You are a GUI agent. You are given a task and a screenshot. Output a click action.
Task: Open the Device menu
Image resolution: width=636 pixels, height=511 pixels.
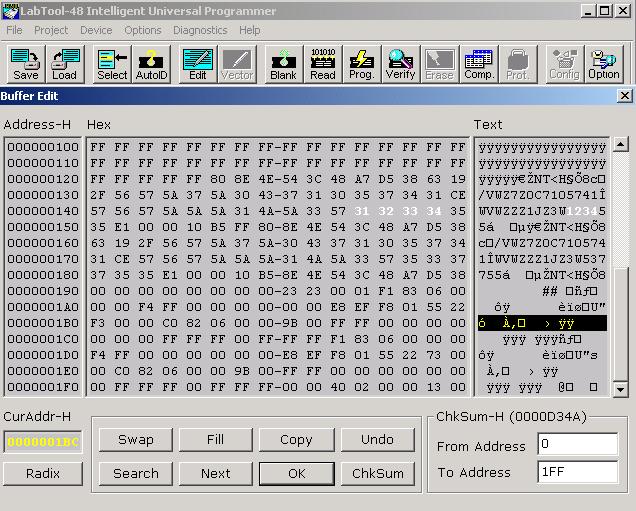point(96,30)
